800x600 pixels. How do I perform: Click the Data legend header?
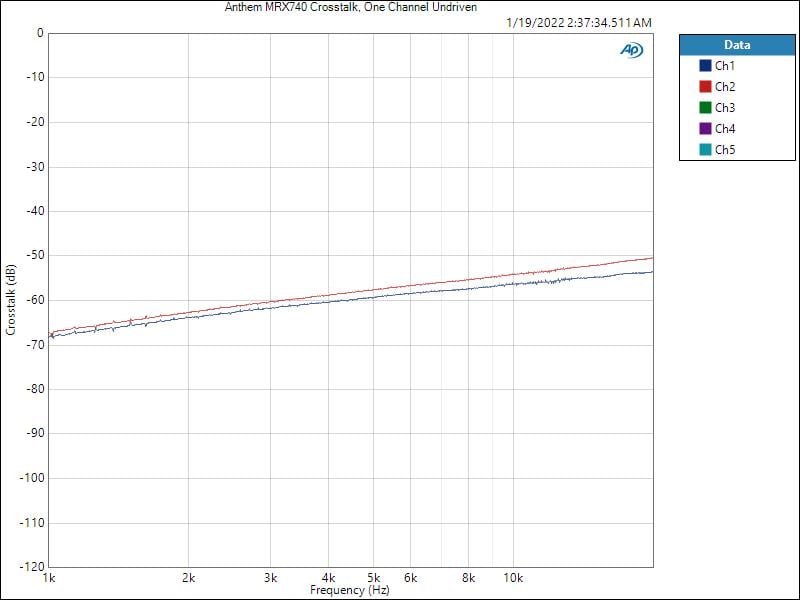click(x=736, y=45)
